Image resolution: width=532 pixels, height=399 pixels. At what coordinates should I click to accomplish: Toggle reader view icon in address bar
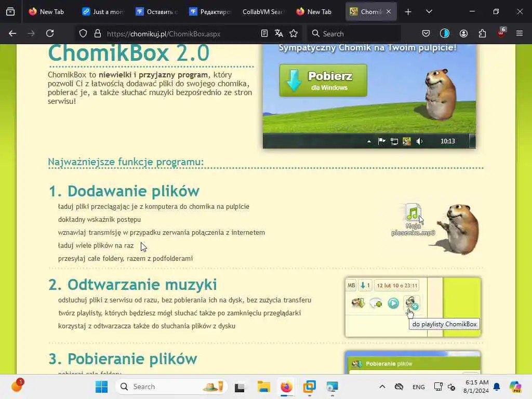(264, 34)
